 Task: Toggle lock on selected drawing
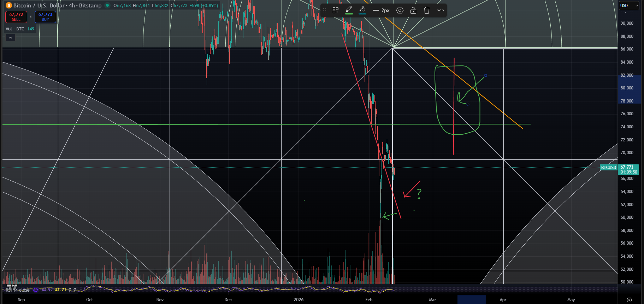pos(413,10)
